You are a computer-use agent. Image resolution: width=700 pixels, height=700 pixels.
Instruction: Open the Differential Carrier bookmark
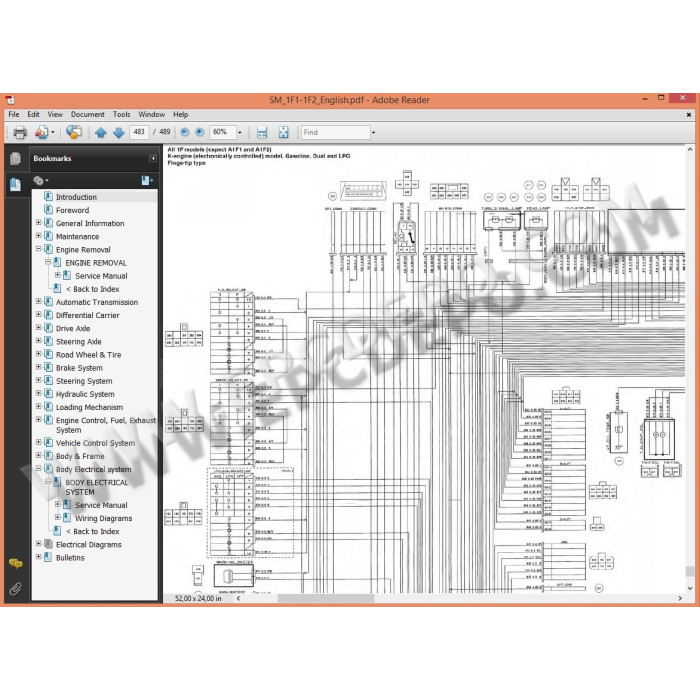click(88, 315)
